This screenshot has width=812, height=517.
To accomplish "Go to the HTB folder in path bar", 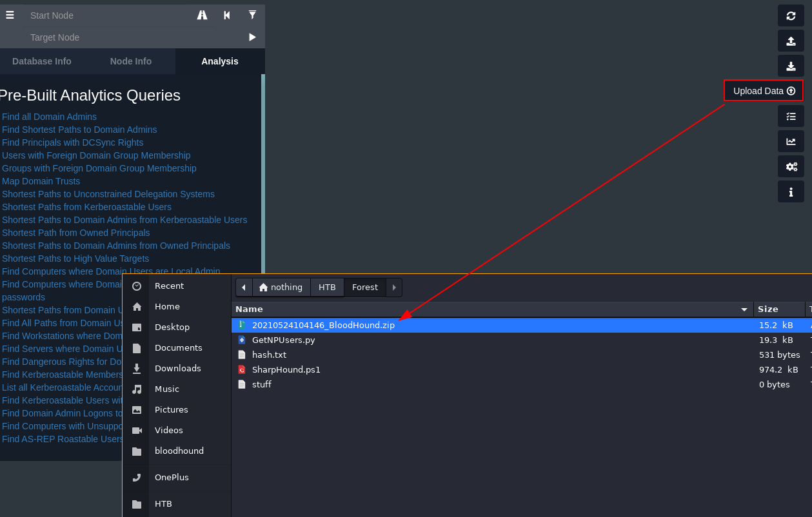I will (x=327, y=288).
